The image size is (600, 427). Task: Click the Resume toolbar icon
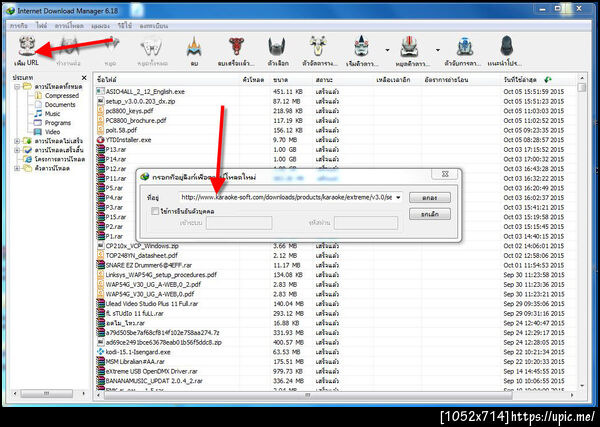click(69, 47)
